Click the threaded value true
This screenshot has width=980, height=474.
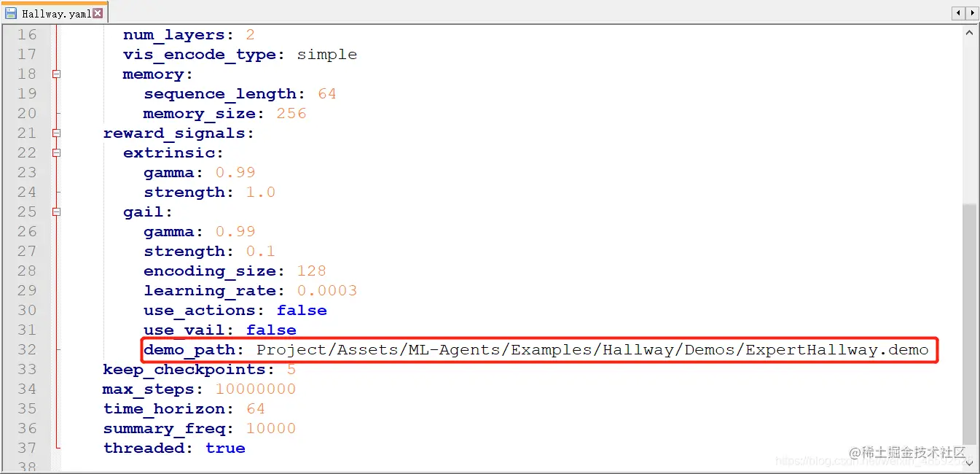click(225, 448)
